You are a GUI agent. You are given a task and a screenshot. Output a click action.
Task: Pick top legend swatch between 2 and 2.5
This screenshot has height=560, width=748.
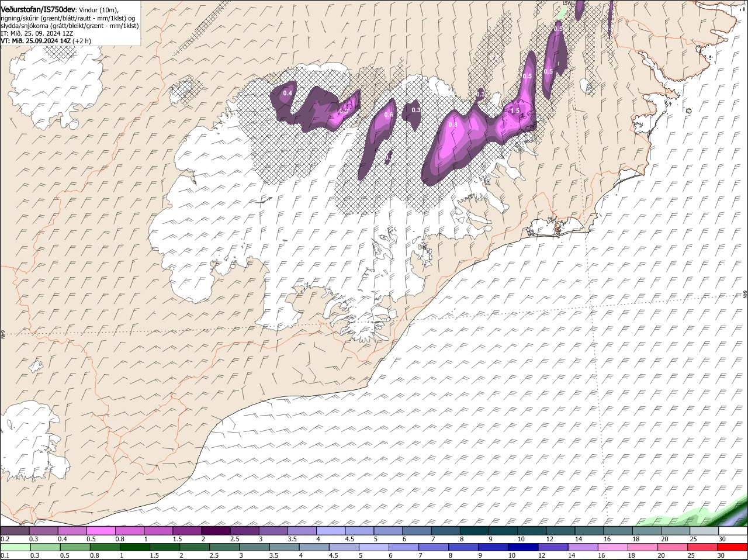pyautogui.click(x=216, y=531)
